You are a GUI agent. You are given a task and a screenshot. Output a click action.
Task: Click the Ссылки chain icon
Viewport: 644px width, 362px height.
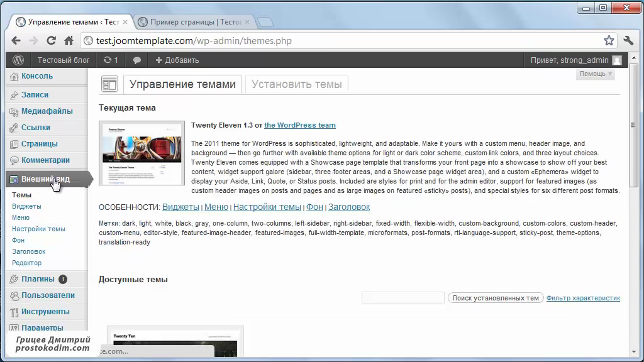click(x=14, y=128)
